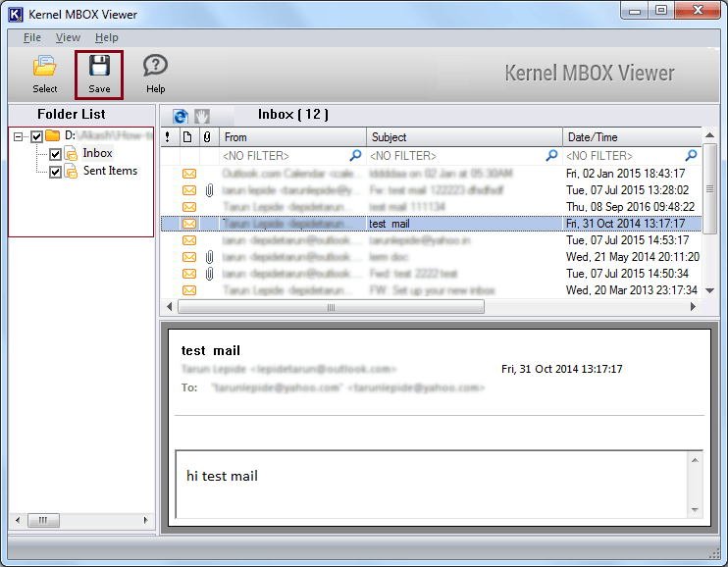Click the 'hi test mail' message body text
The image size is (728, 567).
pyautogui.click(x=222, y=477)
